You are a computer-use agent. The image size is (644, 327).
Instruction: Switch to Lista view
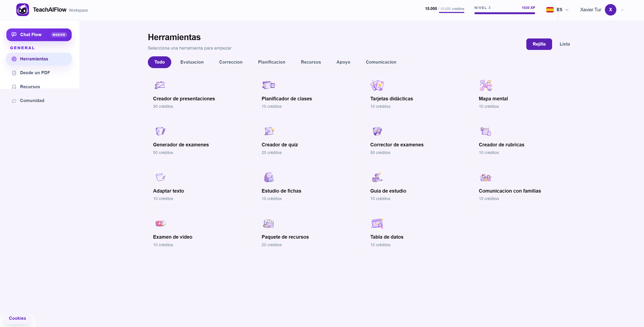(x=564, y=44)
